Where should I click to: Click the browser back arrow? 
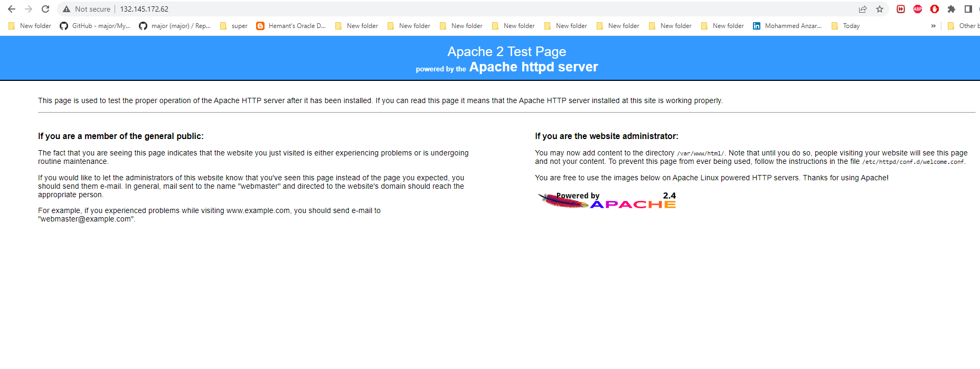click(12, 9)
